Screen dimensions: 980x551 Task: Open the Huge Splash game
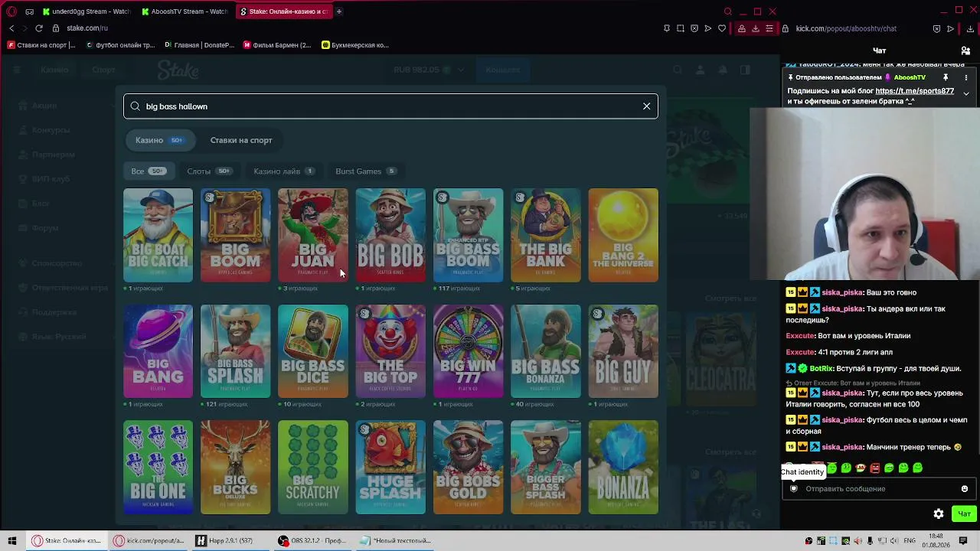pyautogui.click(x=390, y=467)
